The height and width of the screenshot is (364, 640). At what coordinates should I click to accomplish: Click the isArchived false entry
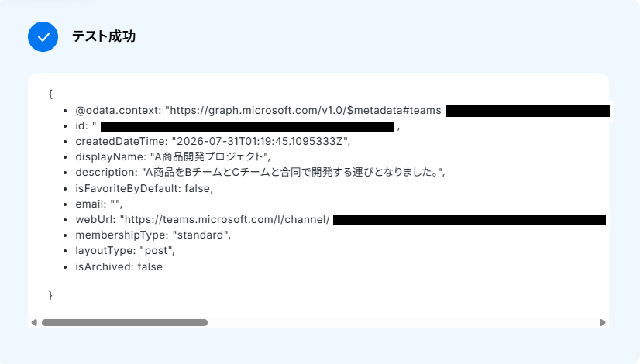[x=119, y=266]
